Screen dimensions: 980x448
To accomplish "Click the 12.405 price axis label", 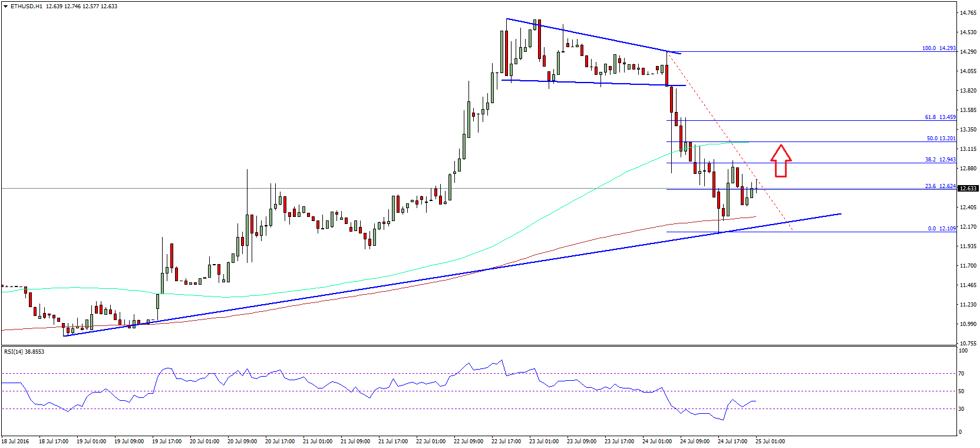I will pyautogui.click(x=968, y=207).
